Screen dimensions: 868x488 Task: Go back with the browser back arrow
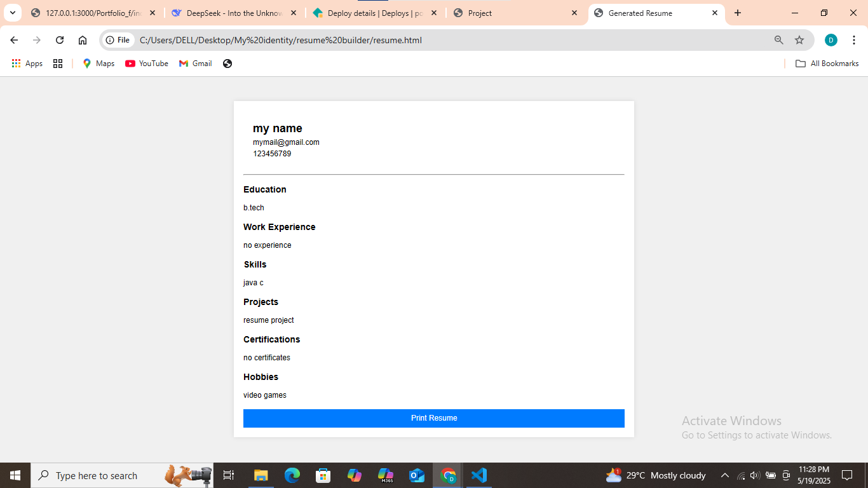(14, 40)
